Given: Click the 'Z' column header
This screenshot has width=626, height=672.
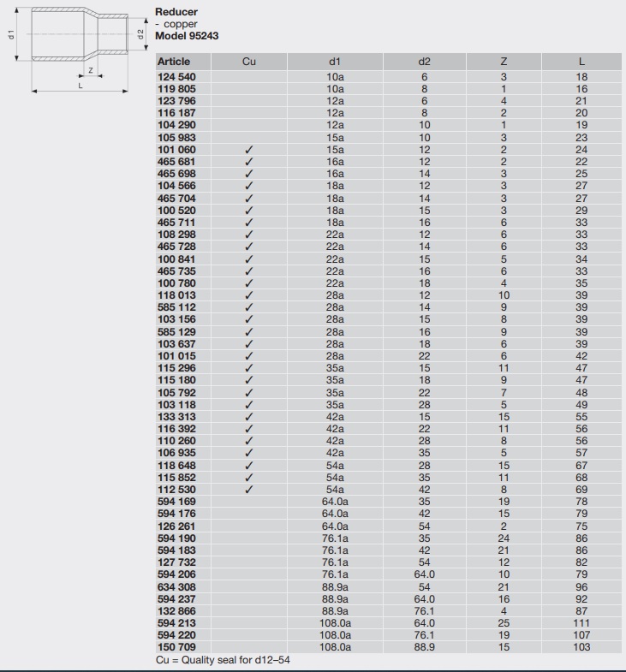Looking at the screenshot, I should (504, 62).
